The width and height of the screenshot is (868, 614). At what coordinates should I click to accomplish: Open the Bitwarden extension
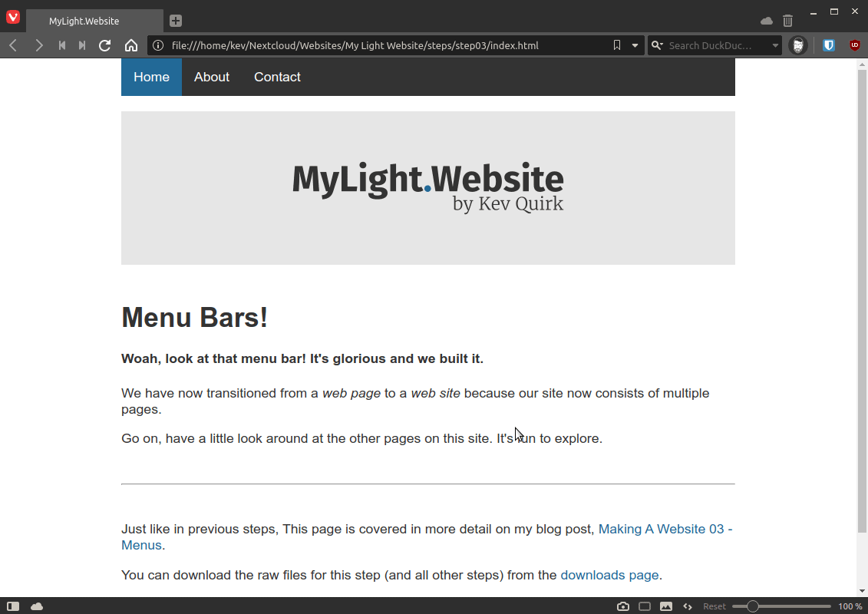coord(828,45)
